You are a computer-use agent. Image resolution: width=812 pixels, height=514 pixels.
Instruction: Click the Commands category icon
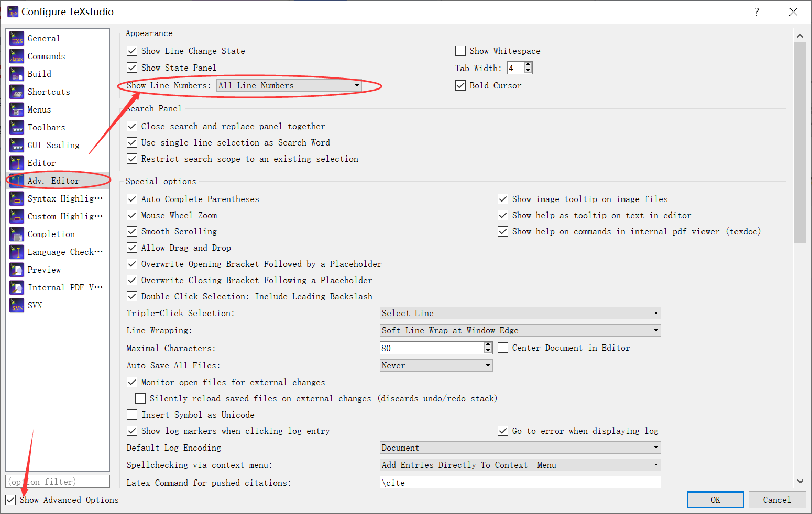17,56
